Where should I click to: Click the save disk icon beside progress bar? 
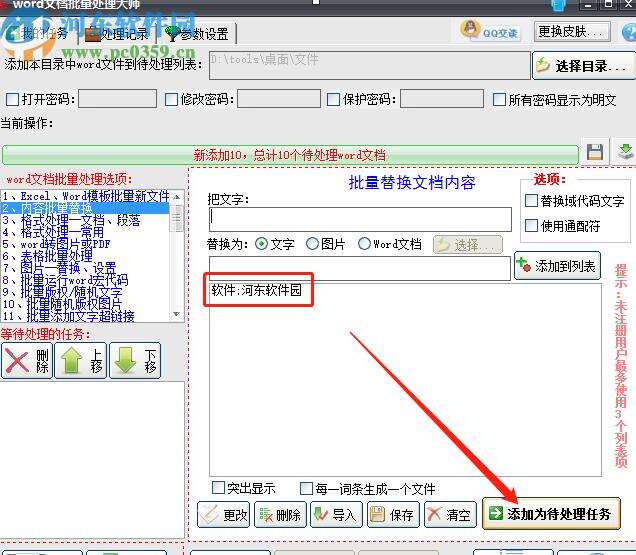[595, 153]
